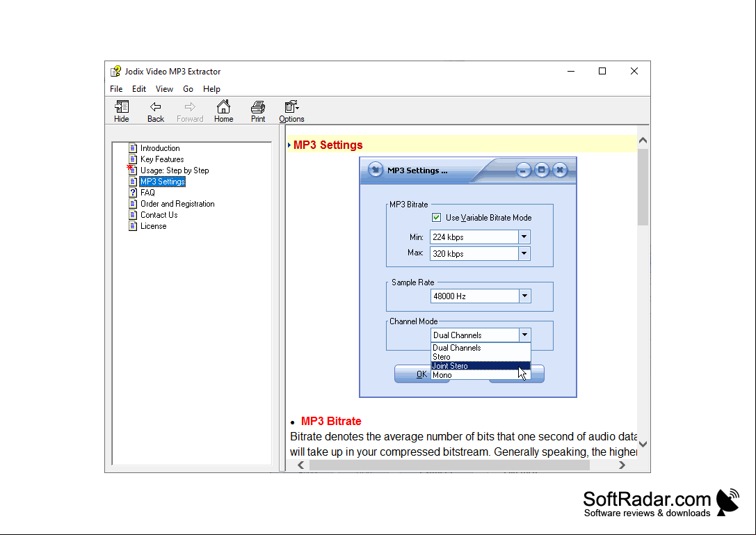
Task: Open the Go menu
Action: coord(188,89)
